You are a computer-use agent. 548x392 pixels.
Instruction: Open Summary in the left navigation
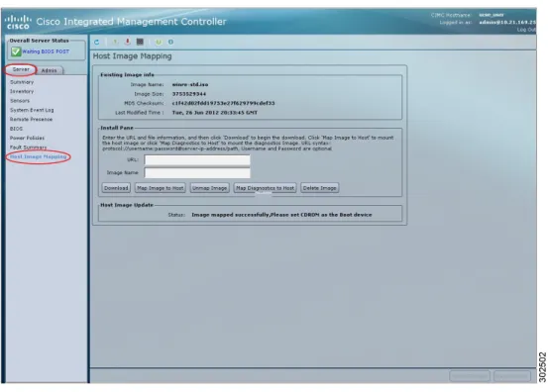point(22,82)
